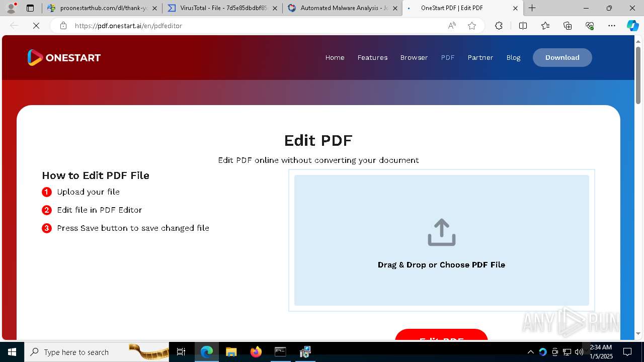
Task: Add this page to favorites star icon
Action: 472,26
